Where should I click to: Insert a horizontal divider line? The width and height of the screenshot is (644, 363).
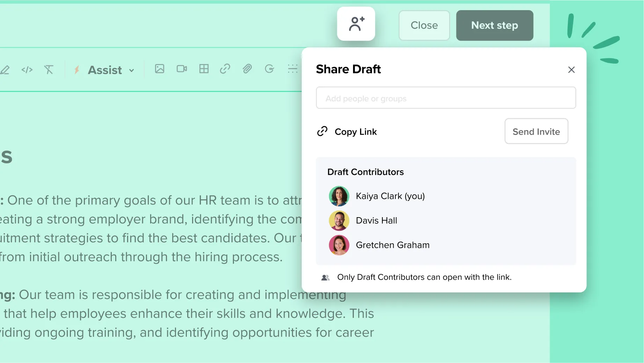(292, 69)
